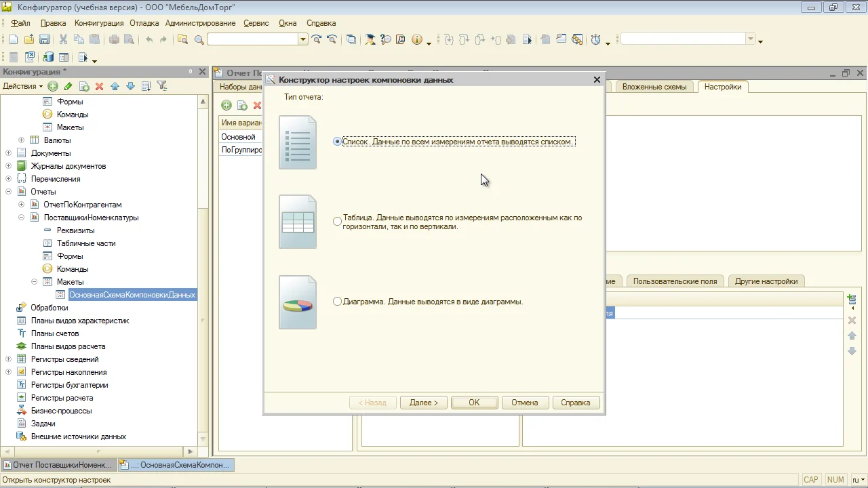
Task: Expand the Документы tree node
Action: [x=8, y=153]
